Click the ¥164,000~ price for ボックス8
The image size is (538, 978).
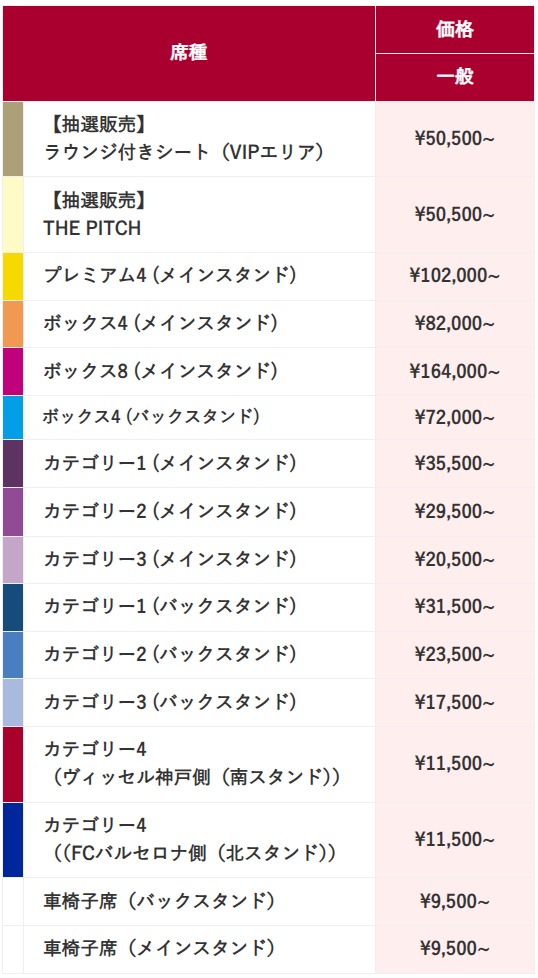pos(455,372)
